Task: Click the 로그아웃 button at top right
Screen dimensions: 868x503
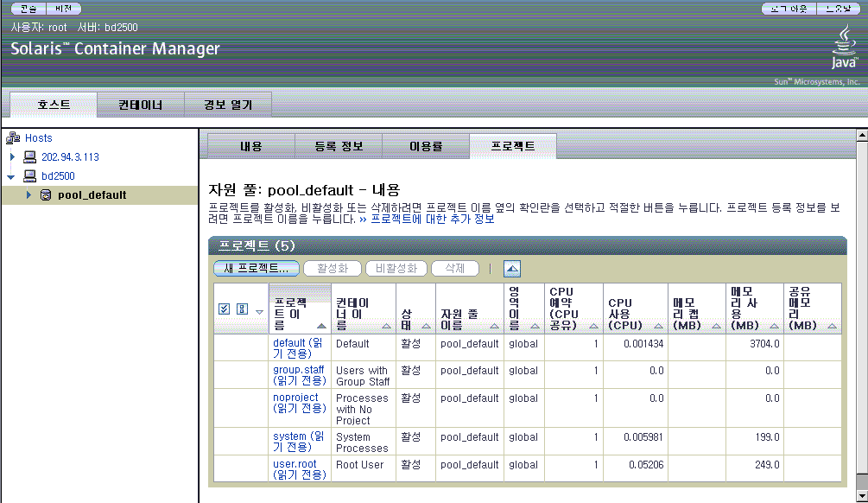Action: pos(789,9)
